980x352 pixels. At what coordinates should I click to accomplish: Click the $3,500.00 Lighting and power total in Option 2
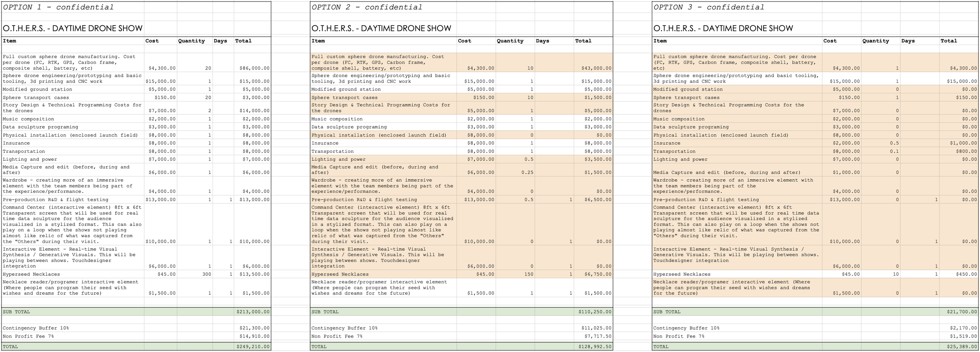[598, 160]
